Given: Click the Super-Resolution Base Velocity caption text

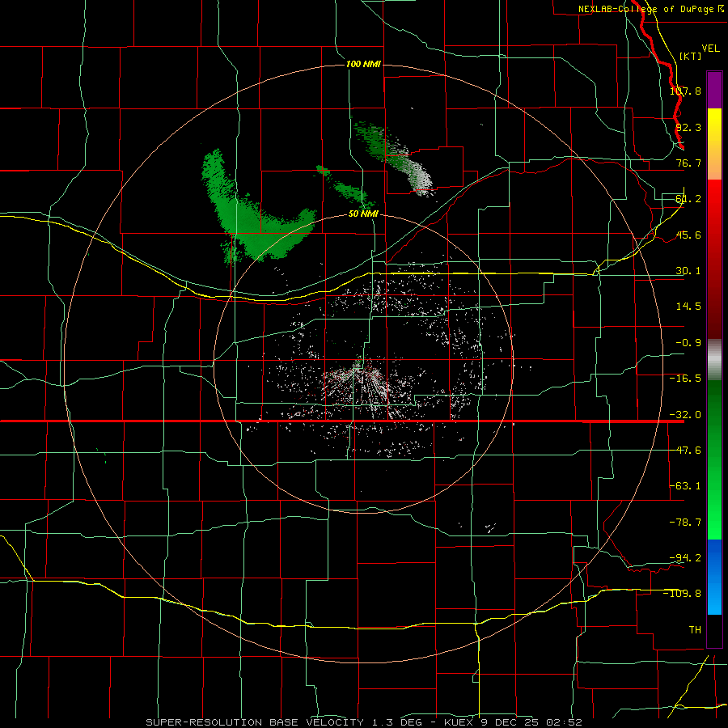Looking at the screenshot, I should [x=363, y=722].
